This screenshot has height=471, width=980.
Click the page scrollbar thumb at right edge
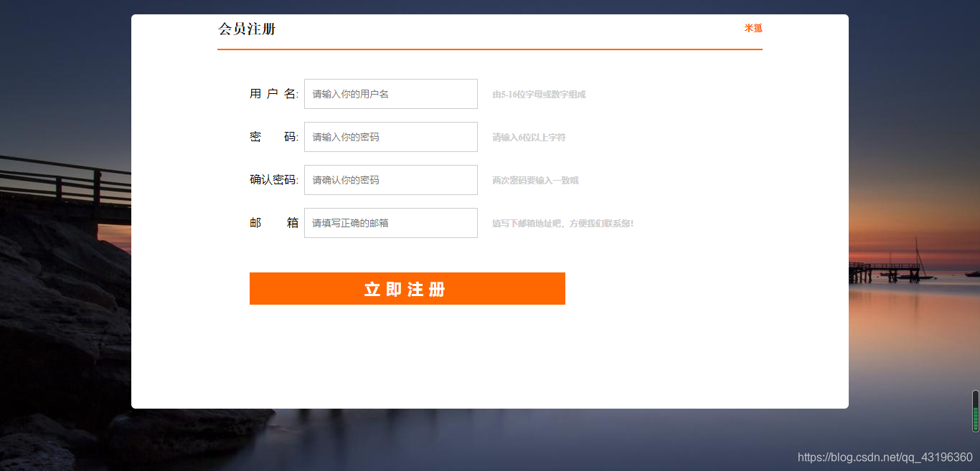976,411
